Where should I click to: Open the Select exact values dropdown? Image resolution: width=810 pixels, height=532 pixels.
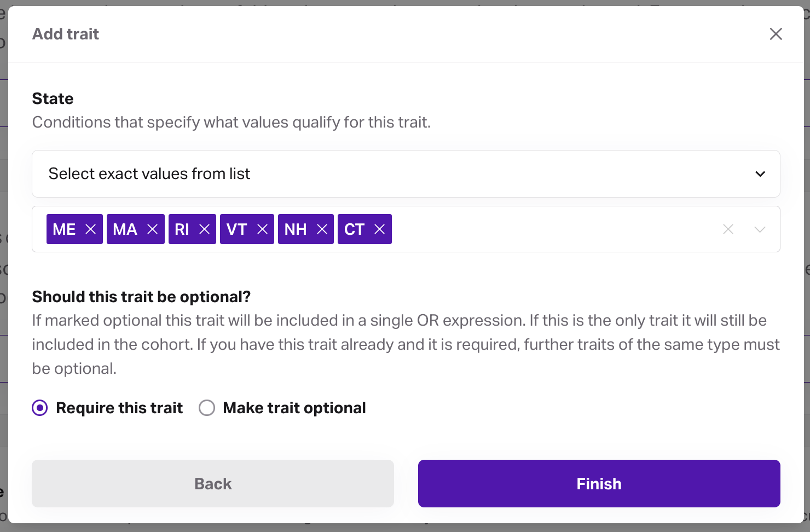(405, 174)
